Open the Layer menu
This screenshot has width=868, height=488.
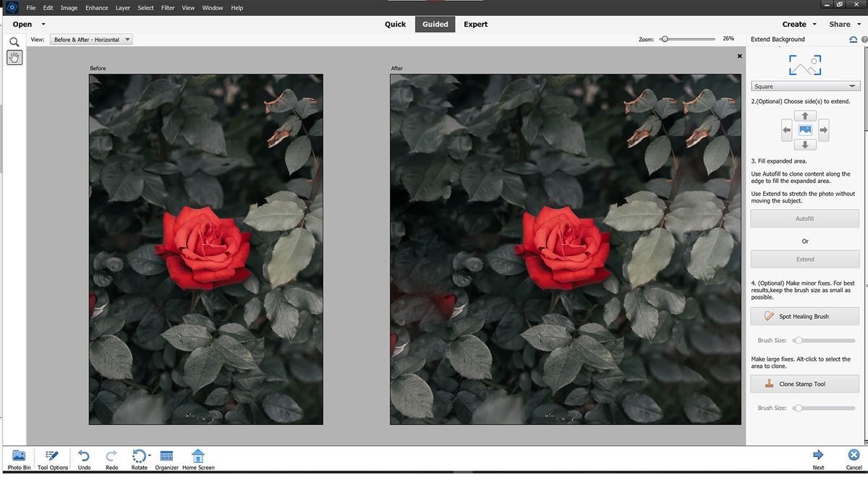click(123, 8)
